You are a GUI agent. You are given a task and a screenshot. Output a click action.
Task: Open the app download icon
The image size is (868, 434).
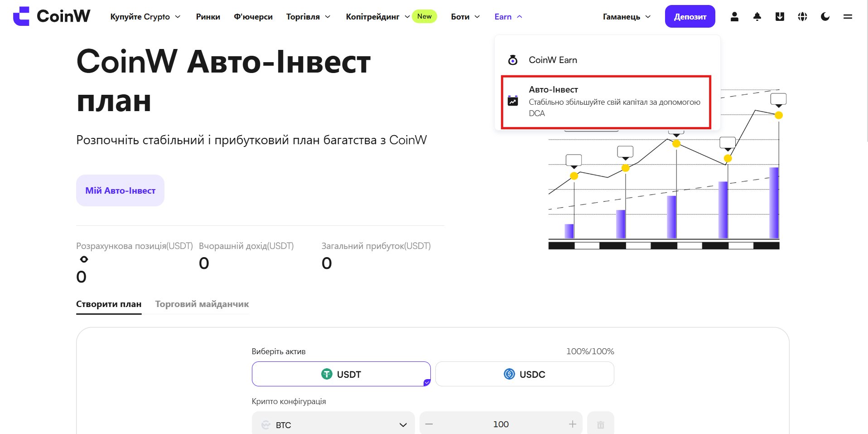pos(780,17)
